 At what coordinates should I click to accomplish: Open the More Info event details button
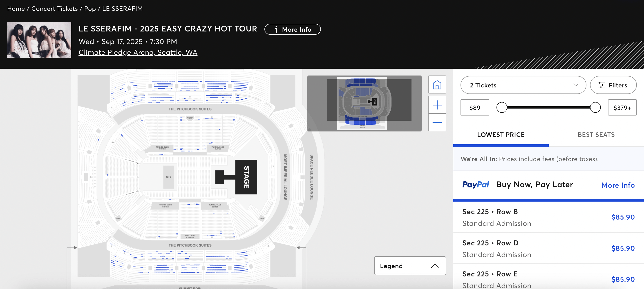[x=292, y=29]
